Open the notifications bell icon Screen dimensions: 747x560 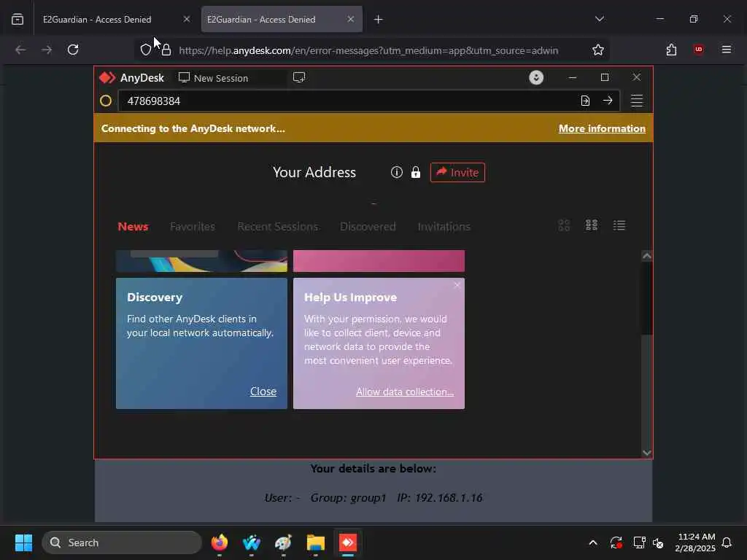tap(727, 542)
